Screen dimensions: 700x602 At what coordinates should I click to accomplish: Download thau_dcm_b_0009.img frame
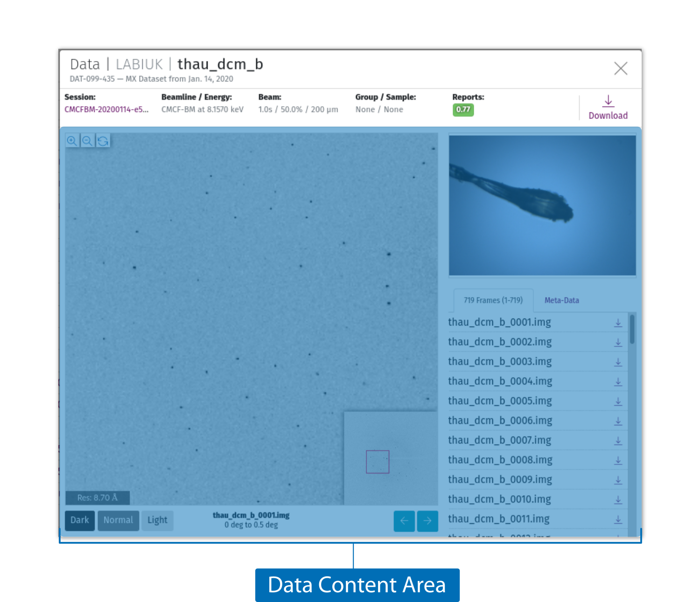[618, 480]
